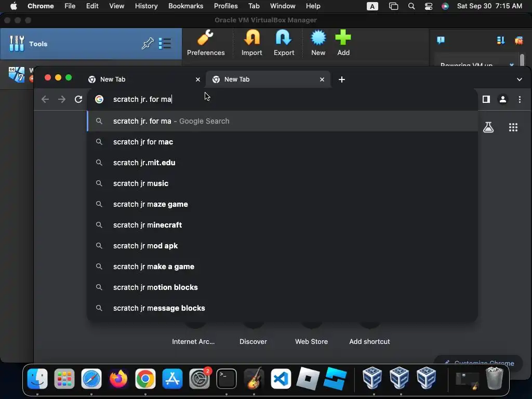This screenshot has height=399, width=532.
Task: Click Chrome's reload page button
Action: [78, 99]
